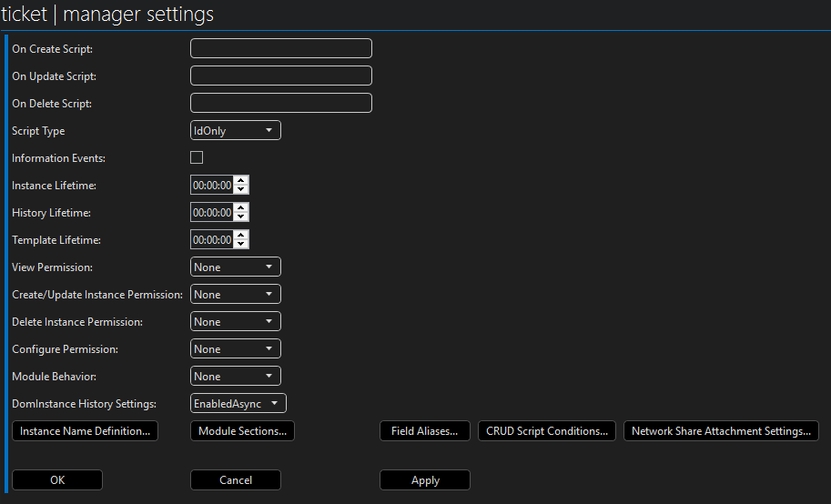Screen dimensions: 831x504
Task: Decrease History Lifetime using down arrow
Action: [240, 217]
